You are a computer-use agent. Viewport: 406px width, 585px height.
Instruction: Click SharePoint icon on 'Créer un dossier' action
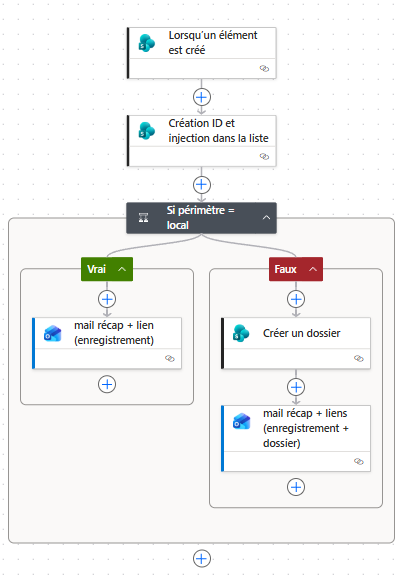[x=241, y=333]
